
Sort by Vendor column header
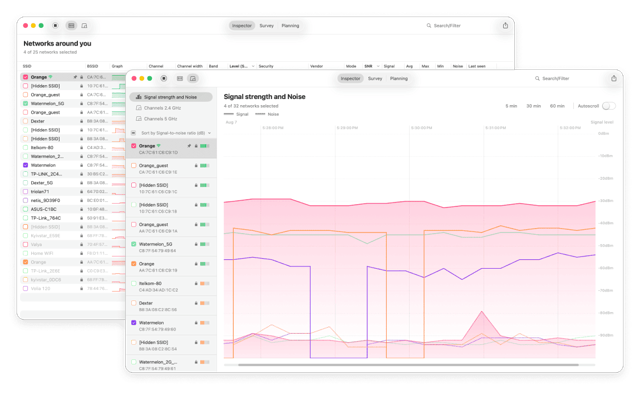tap(316, 66)
